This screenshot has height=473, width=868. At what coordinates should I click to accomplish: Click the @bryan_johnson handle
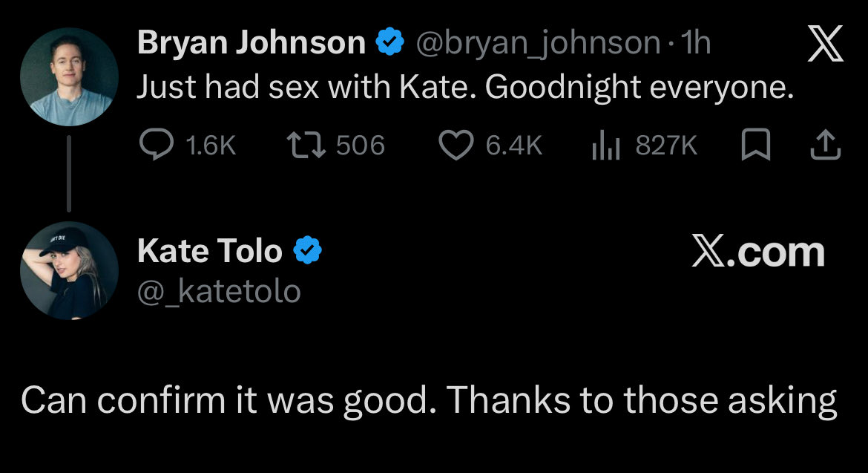tap(538, 44)
